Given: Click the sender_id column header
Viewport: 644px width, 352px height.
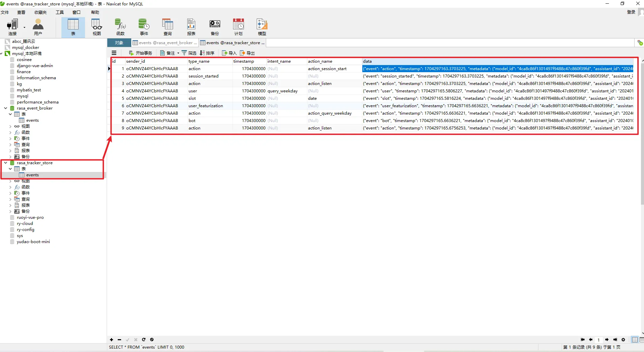Looking at the screenshot, I should (x=156, y=61).
